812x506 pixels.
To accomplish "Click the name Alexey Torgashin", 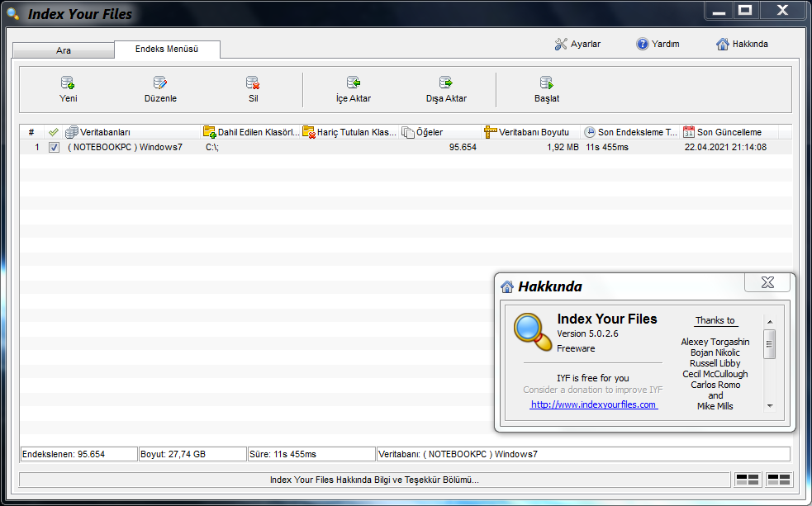I will [715, 342].
